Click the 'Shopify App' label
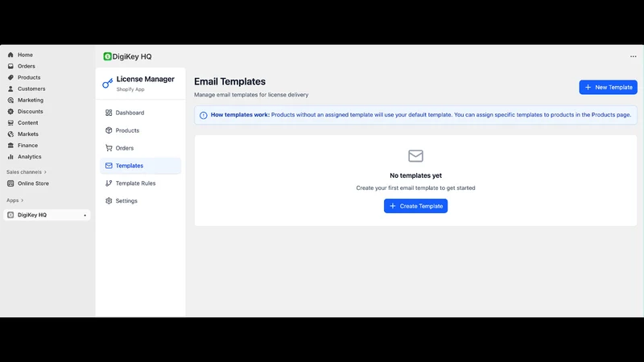The height and width of the screenshot is (362, 644). [130, 89]
